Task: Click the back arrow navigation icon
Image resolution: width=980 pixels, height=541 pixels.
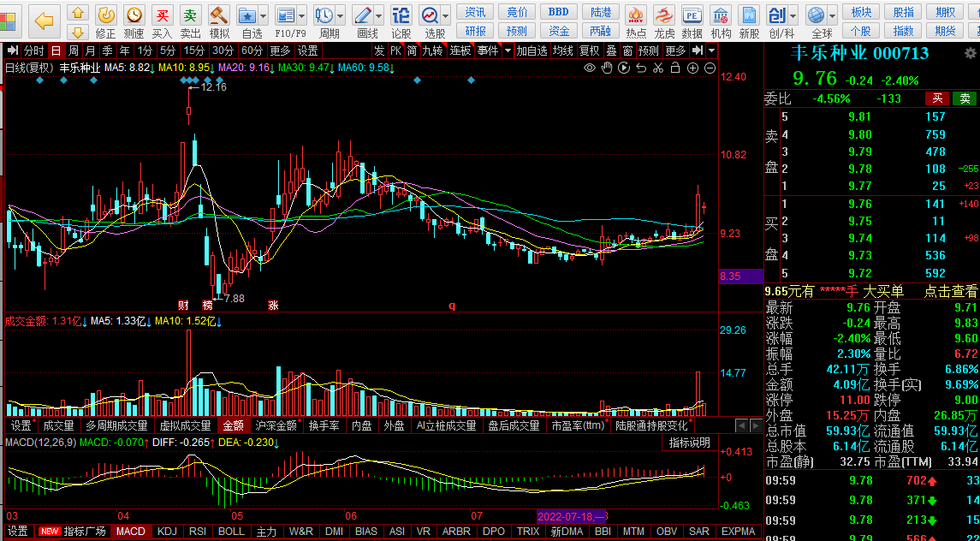Action: tap(44, 20)
